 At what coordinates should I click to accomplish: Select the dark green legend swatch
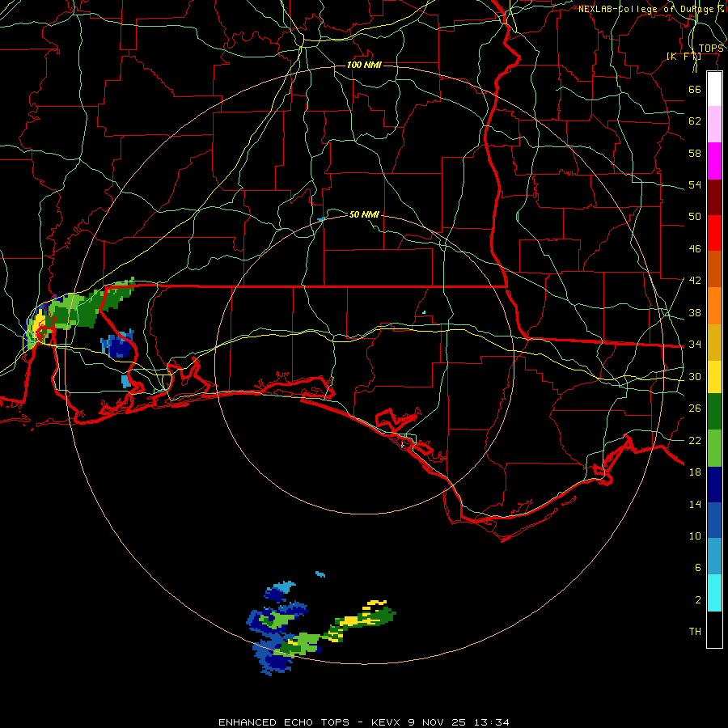(714, 412)
